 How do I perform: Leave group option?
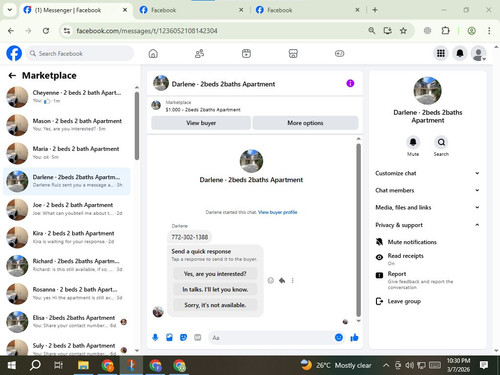(x=399, y=301)
